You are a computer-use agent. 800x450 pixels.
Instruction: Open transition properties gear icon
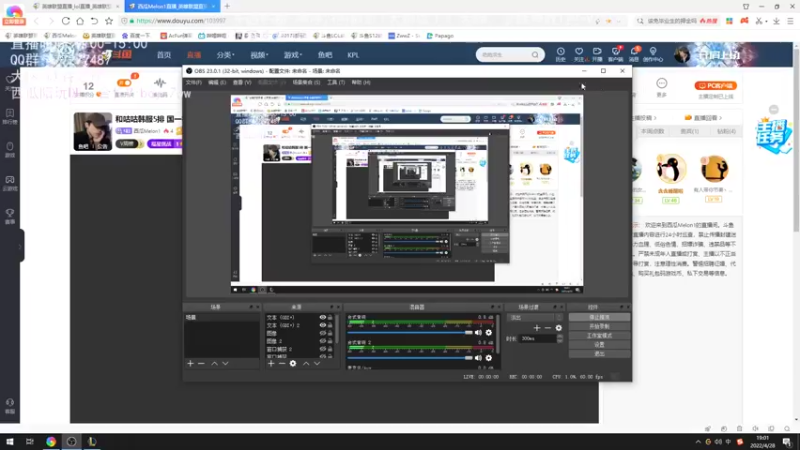tap(559, 328)
